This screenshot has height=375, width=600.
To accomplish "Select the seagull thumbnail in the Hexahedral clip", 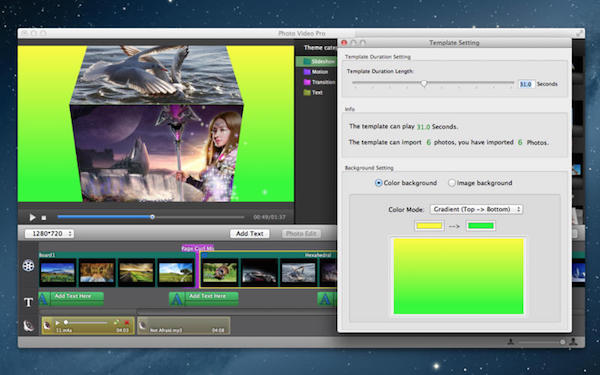I will [x=298, y=272].
